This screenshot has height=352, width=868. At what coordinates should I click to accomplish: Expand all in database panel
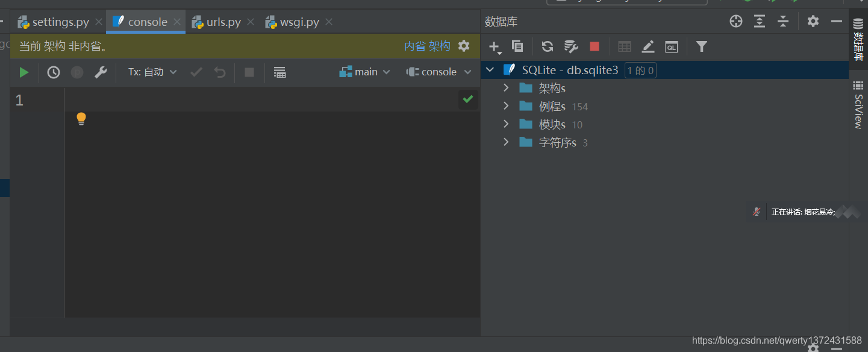(760, 22)
